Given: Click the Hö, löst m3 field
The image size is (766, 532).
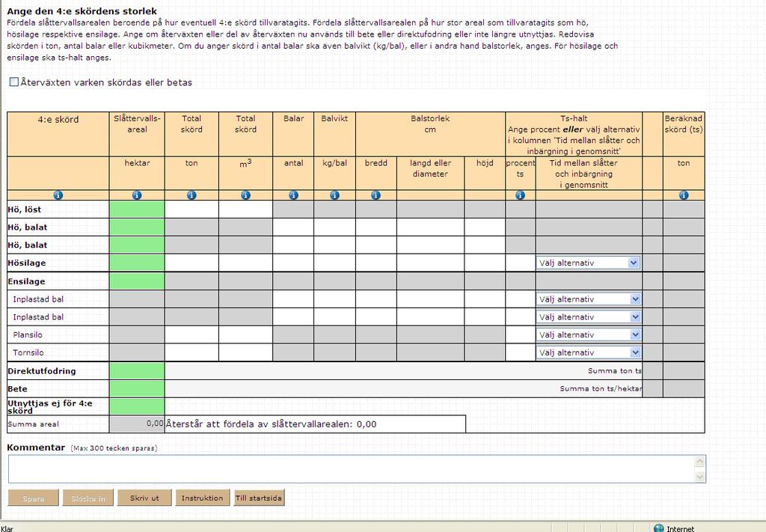Looking at the screenshot, I should click(245, 209).
